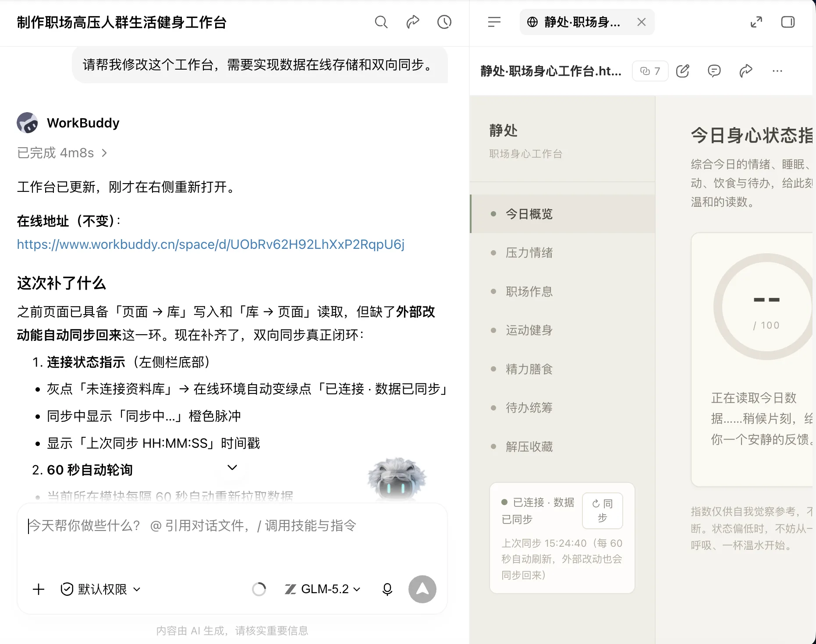This screenshot has width=816, height=644.
Task: Open the version count 7 badge
Action: [x=650, y=71]
